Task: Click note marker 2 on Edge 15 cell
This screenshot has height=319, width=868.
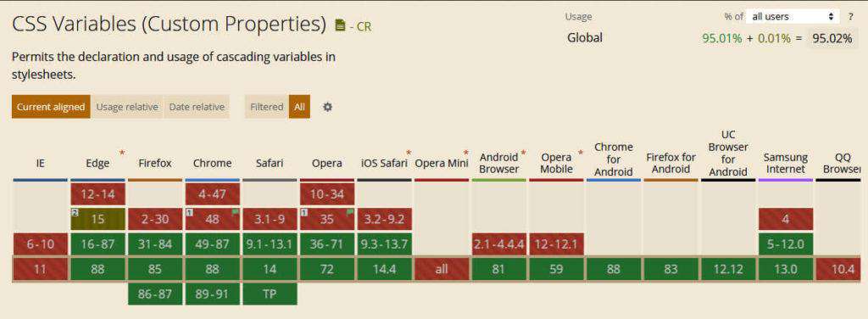Action: pos(73,212)
